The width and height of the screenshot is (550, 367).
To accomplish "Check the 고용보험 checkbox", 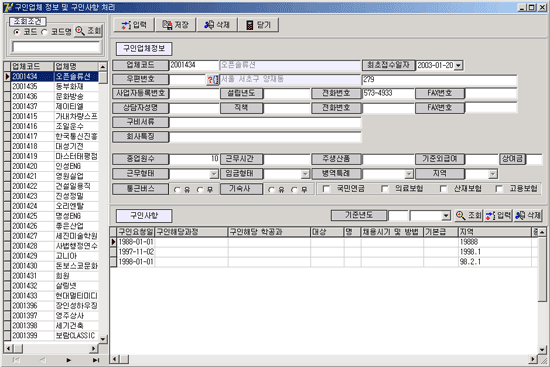I will click(499, 189).
